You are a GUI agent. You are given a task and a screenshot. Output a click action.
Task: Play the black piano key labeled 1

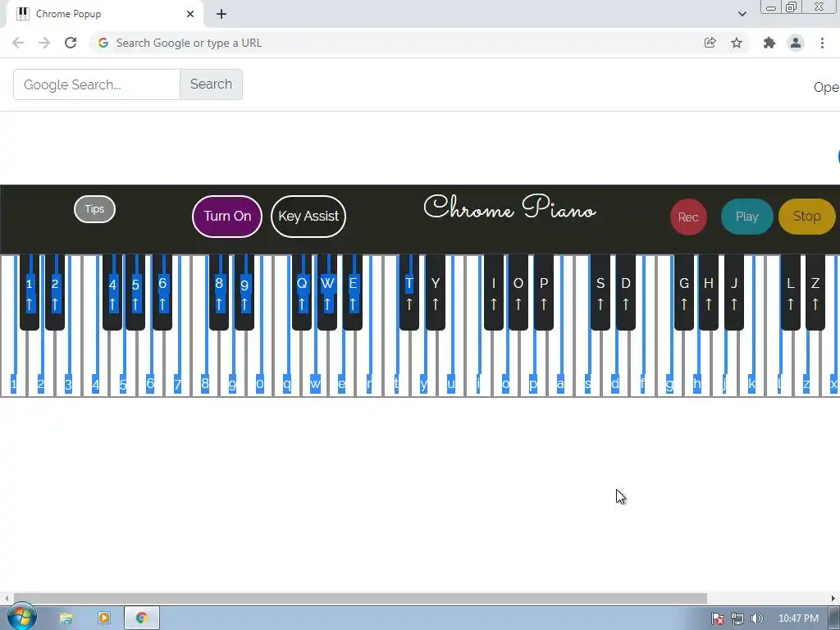[x=30, y=292]
